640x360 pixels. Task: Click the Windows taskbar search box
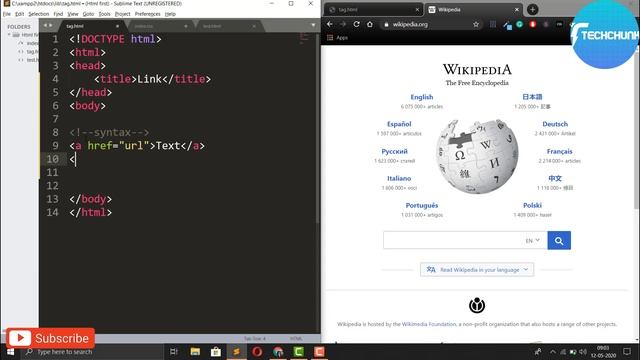click(x=92, y=352)
